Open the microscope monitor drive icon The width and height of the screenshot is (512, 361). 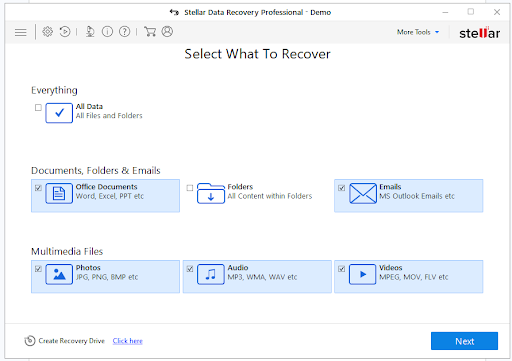(90, 32)
